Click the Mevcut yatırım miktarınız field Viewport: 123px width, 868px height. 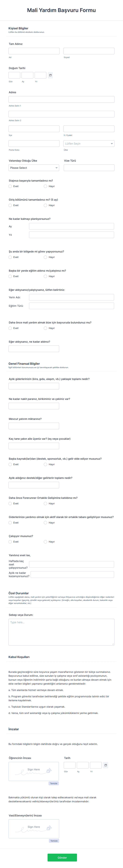(34, 426)
